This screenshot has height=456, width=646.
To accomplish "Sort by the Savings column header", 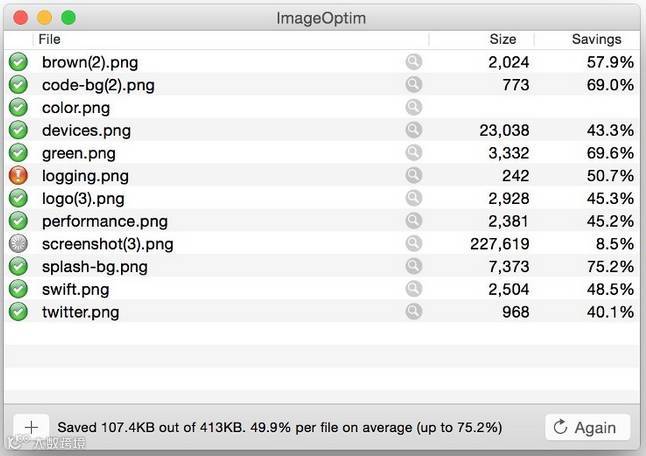I will click(x=596, y=39).
